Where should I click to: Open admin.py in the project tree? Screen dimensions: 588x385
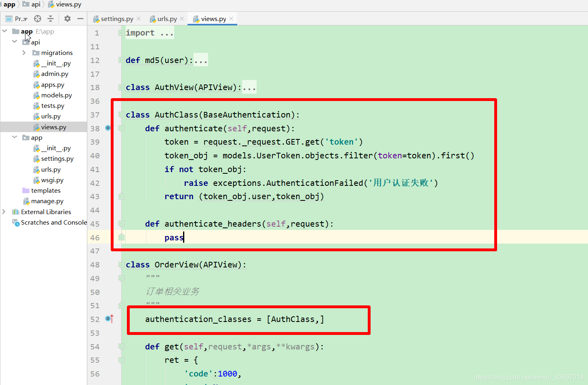tap(55, 74)
